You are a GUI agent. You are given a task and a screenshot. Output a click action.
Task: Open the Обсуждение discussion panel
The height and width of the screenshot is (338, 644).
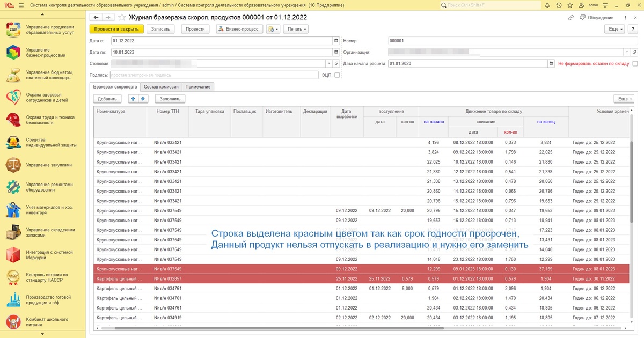596,17
